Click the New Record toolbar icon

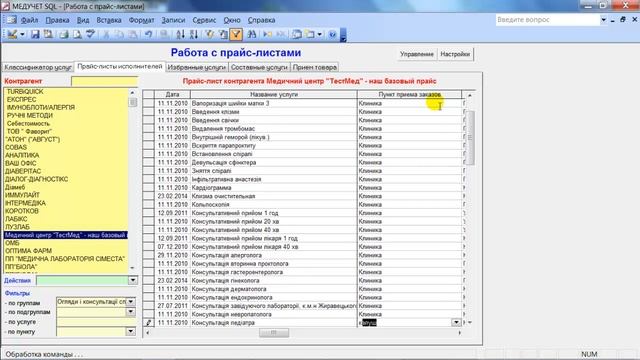click(267, 35)
